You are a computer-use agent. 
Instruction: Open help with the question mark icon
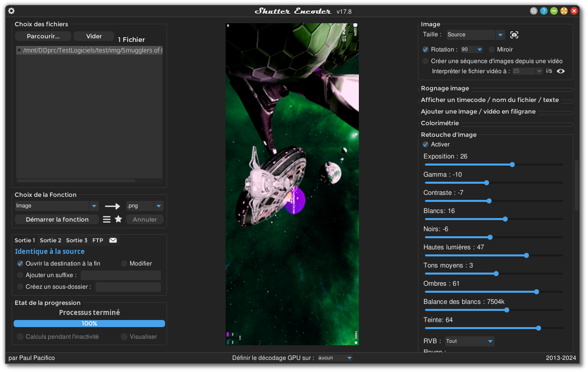point(544,11)
